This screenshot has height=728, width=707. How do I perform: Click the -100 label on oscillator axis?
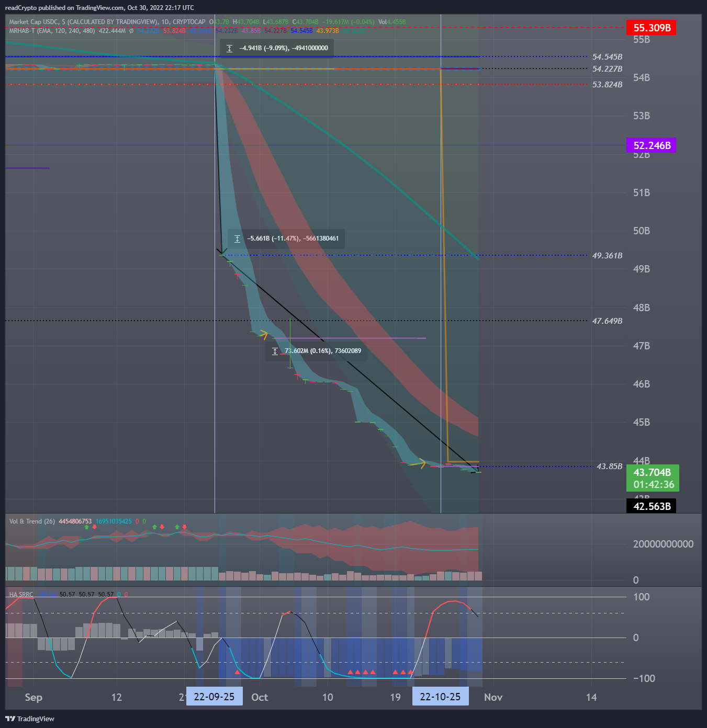click(x=644, y=678)
